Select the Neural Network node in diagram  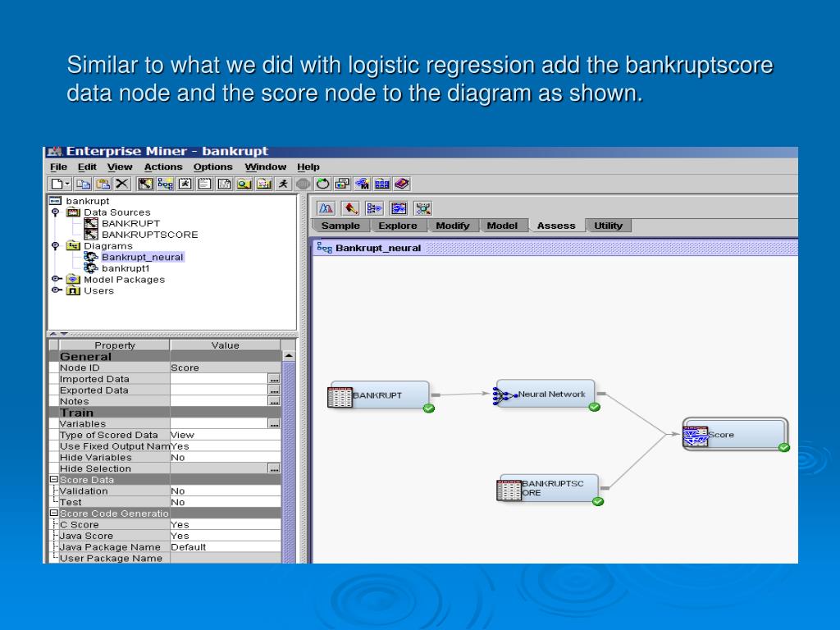tap(545, 395)
